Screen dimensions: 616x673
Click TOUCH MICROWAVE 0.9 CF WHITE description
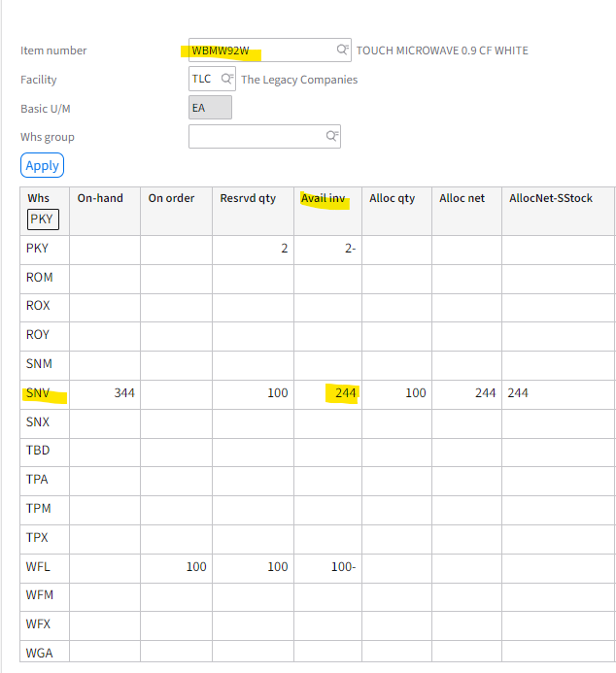point(442,50)
